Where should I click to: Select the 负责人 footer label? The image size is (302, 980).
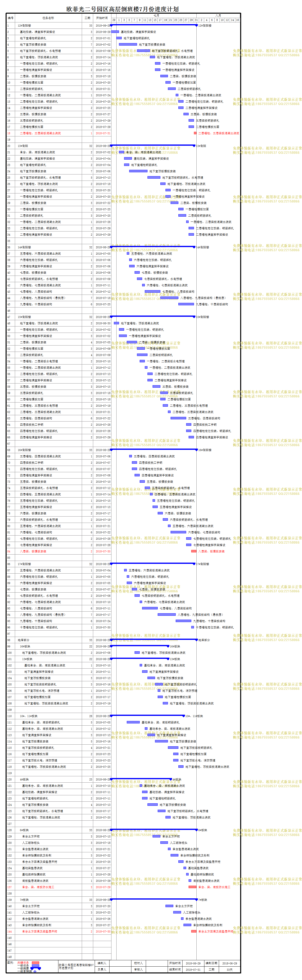(x=102, y=969)
